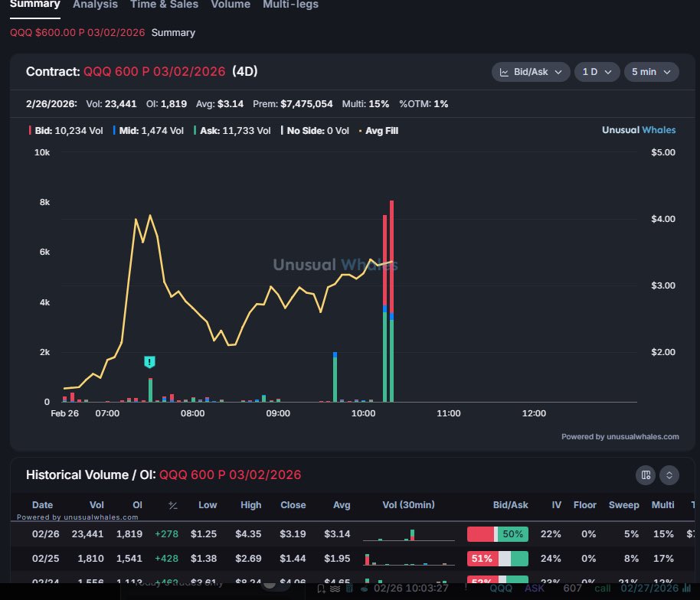This screenshot has height=600, width=700.
Task: Click the 8% sweep cell in 02/25 row
Action: 631,559
